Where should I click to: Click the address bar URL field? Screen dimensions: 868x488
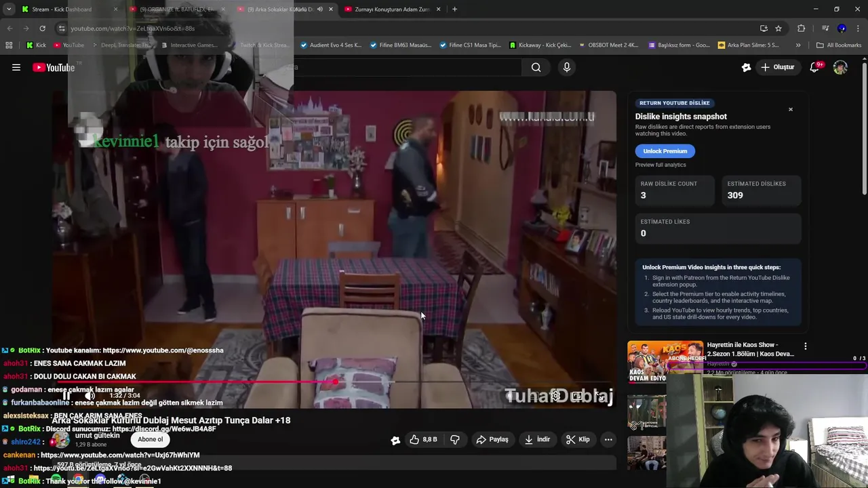coord(407,28)
